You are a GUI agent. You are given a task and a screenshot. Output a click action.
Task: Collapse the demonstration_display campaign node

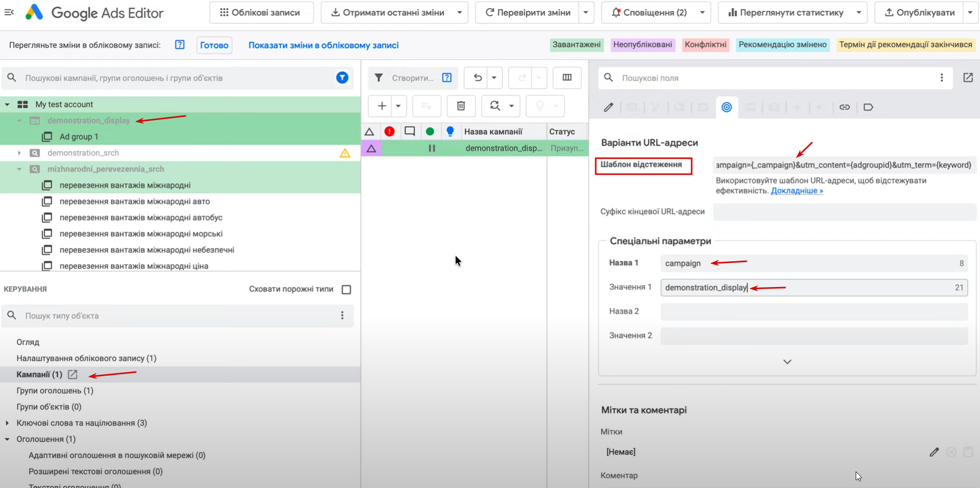click(x=20, y=121)
